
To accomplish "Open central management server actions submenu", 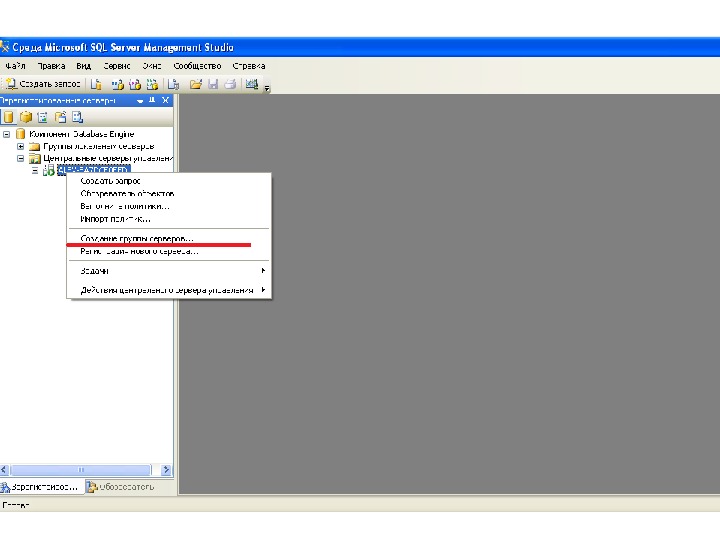I will (x=169, y=290).
